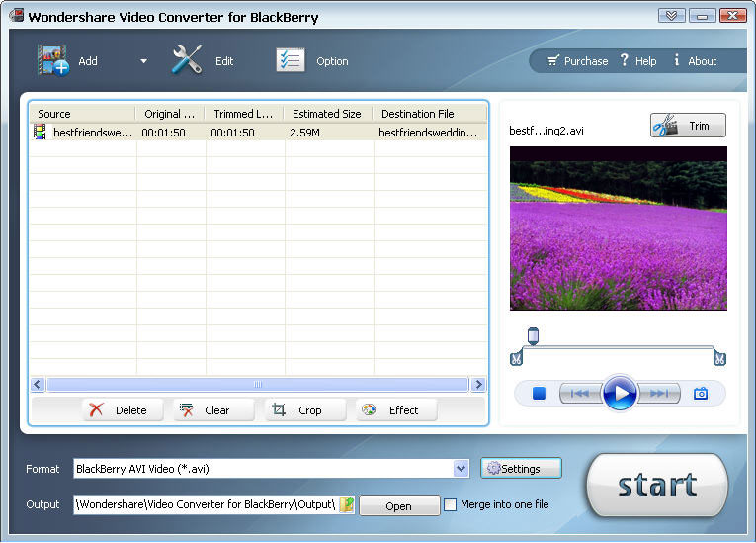Open format Settings button
The width and height of the screenshot is (756, 543).
(521, 468)
